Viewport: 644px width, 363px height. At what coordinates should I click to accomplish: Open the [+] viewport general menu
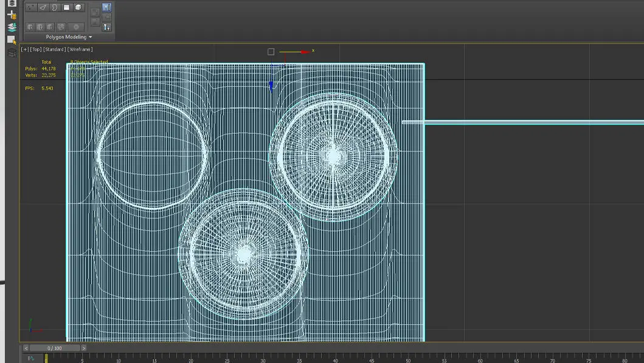pos(24,49)
